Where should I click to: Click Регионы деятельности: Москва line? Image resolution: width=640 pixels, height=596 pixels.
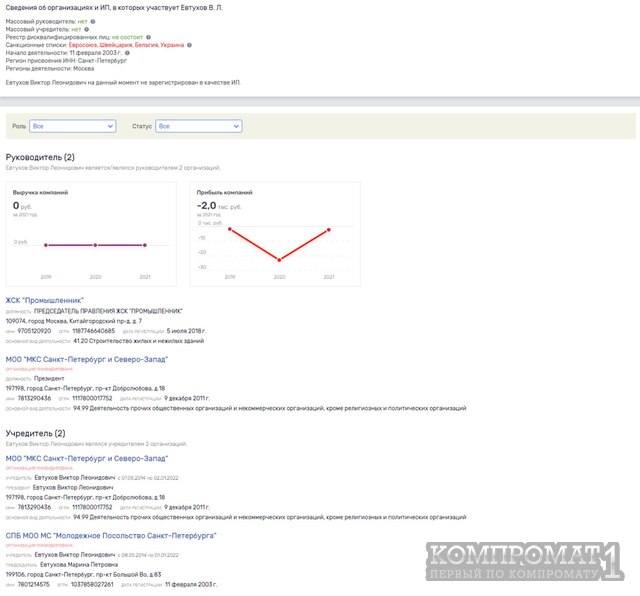(50, 69)
